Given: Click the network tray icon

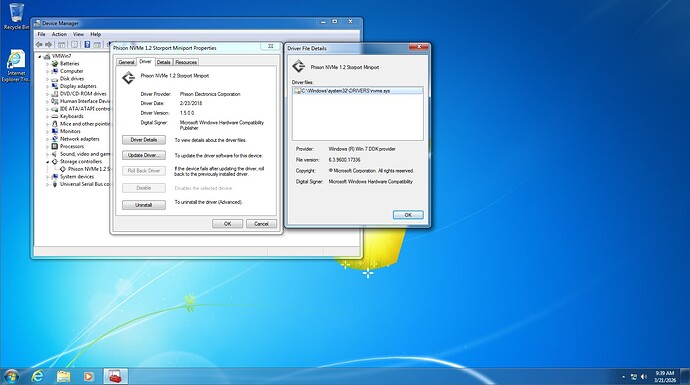Looking at the screenshot, I should coord(634,377).
